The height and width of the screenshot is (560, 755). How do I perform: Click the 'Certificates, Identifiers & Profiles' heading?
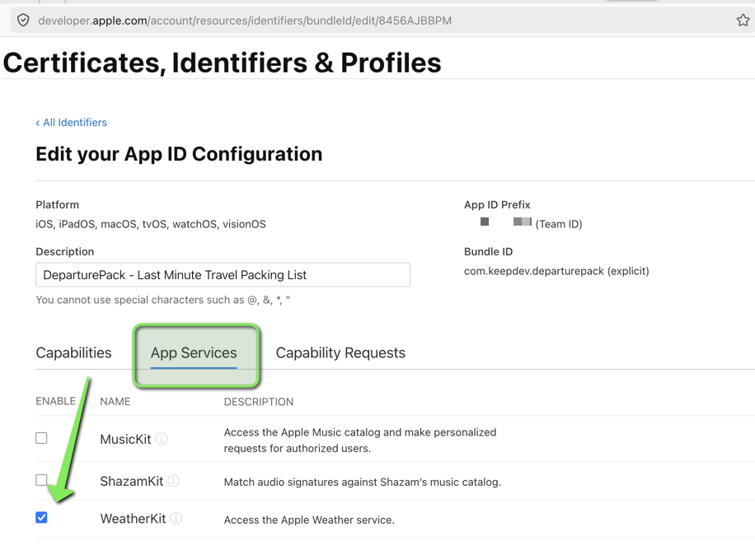point(222,63)
